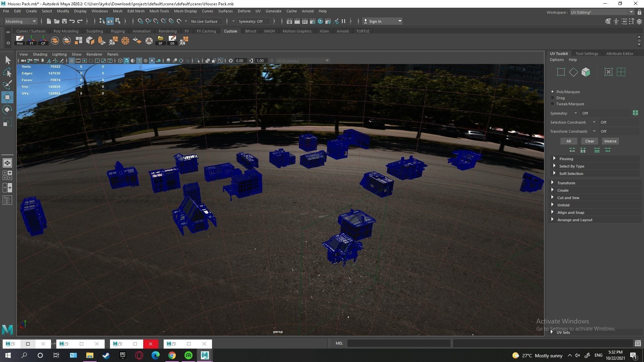This screenshot has width=644, height=362.
Task: Click the Save scene floppy icon
Action: point(64,21)
